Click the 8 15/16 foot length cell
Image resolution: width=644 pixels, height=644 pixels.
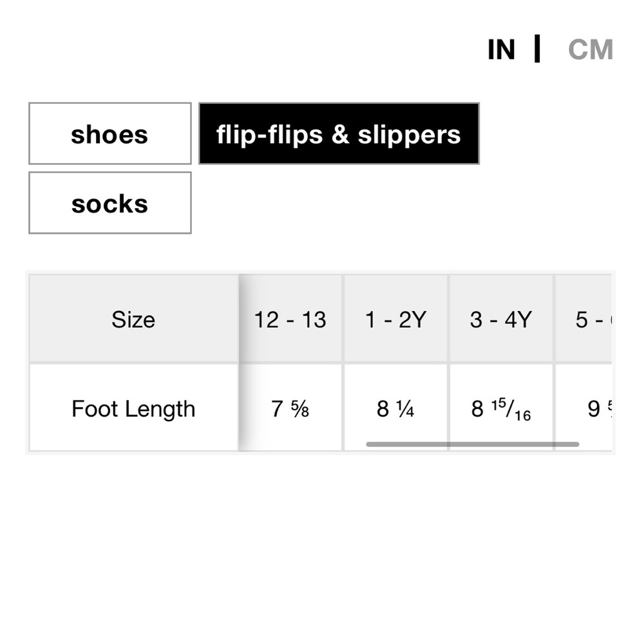click(501, 409)
